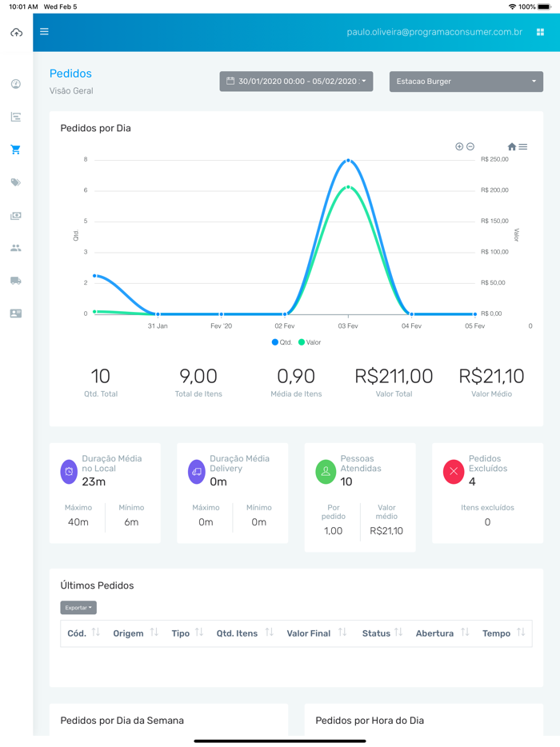Toggle the Valor series in chart legend
Viewport: 560px width, 747px height.
[x=310, y=342]
